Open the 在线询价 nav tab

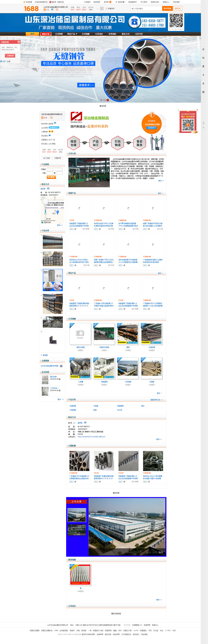[x=112, y=34]
